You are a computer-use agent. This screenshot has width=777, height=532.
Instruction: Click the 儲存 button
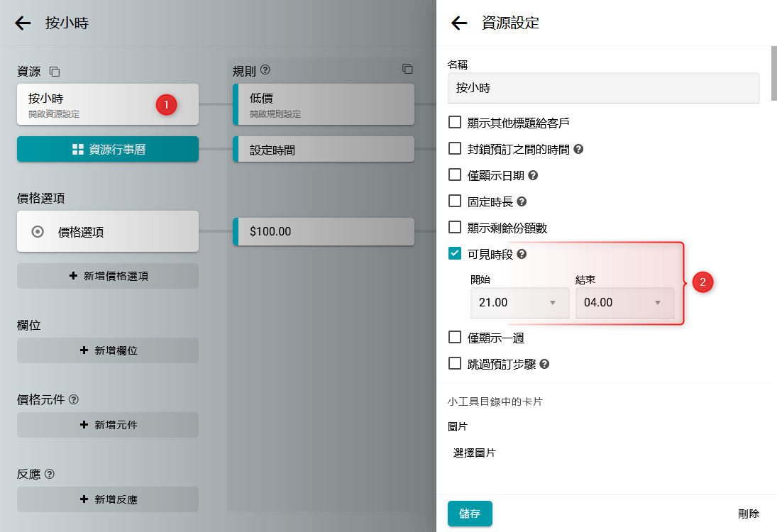pos(470,514)
